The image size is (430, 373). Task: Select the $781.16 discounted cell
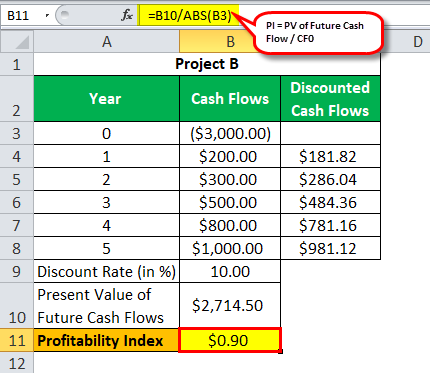click(x=330, y=225)
